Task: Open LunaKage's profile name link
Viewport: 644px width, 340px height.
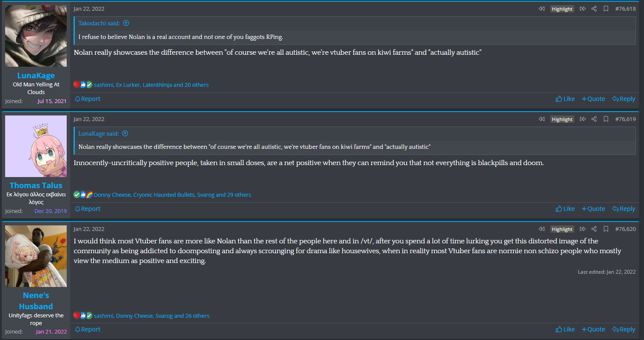Action: [x=36, y=76]
